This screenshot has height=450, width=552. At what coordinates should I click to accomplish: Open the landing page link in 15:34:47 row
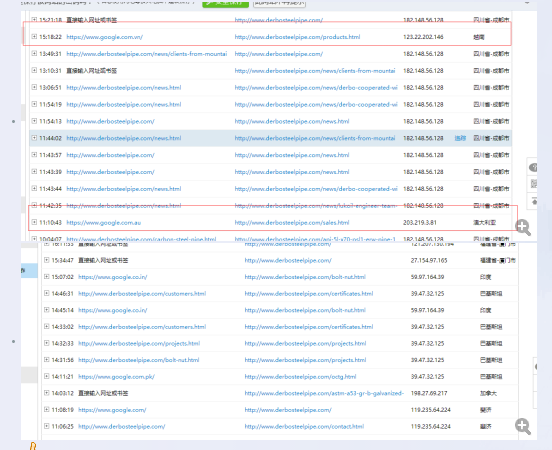coord(288,261)
